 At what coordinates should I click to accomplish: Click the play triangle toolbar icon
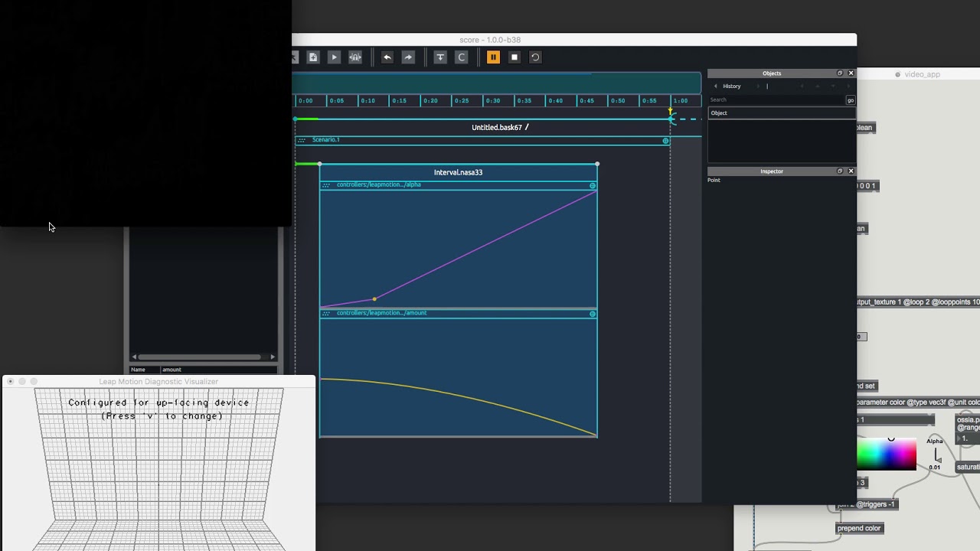(334, 57)
